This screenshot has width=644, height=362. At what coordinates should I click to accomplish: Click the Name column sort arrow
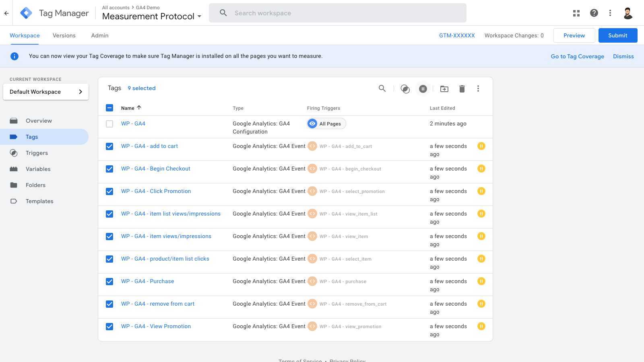[139, 108]
